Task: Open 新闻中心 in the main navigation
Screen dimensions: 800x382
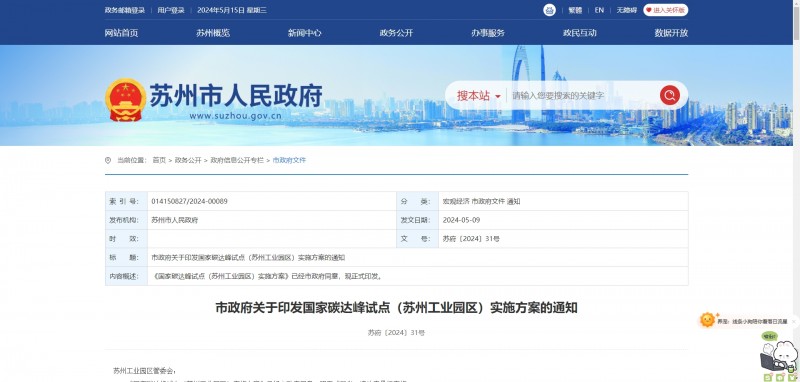Action: (305, 33)
